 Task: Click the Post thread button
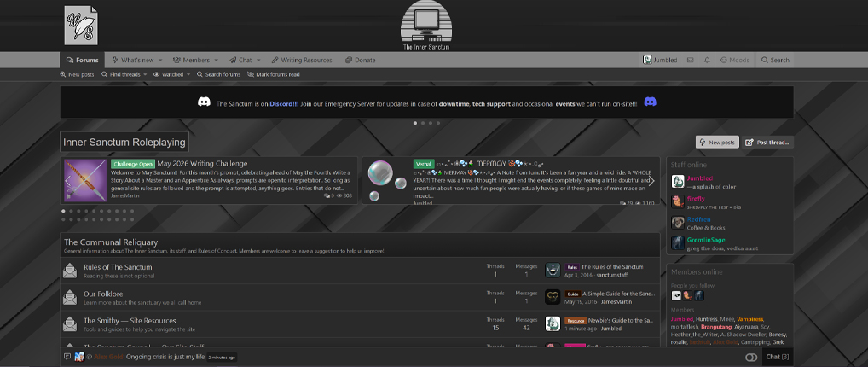(x=767, y=143)
